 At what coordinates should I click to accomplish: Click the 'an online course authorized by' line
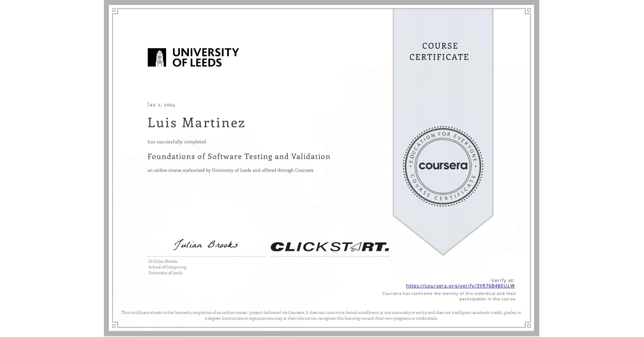[x=230, y=170]
